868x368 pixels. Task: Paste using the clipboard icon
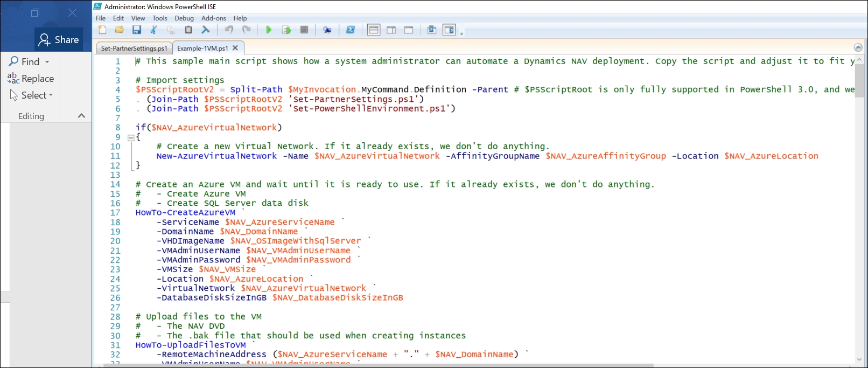pyautogui.click(x=188, y=30)
